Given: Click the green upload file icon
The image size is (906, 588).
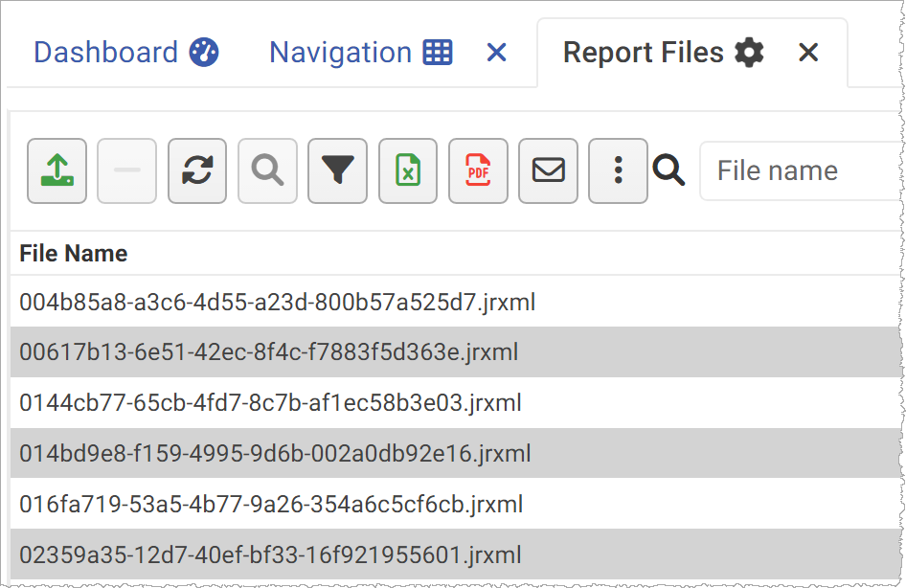Looking at the screenshot, I should [57, 170].
